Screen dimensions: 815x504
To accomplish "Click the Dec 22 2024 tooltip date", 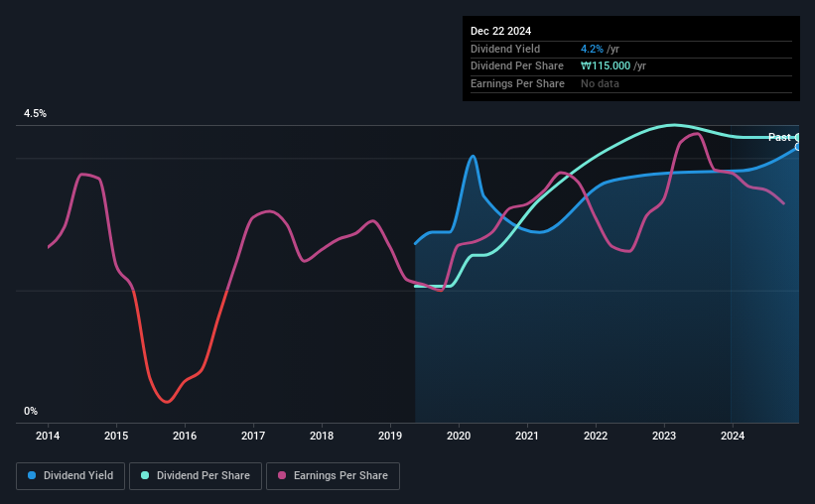I will coord(500,31).
